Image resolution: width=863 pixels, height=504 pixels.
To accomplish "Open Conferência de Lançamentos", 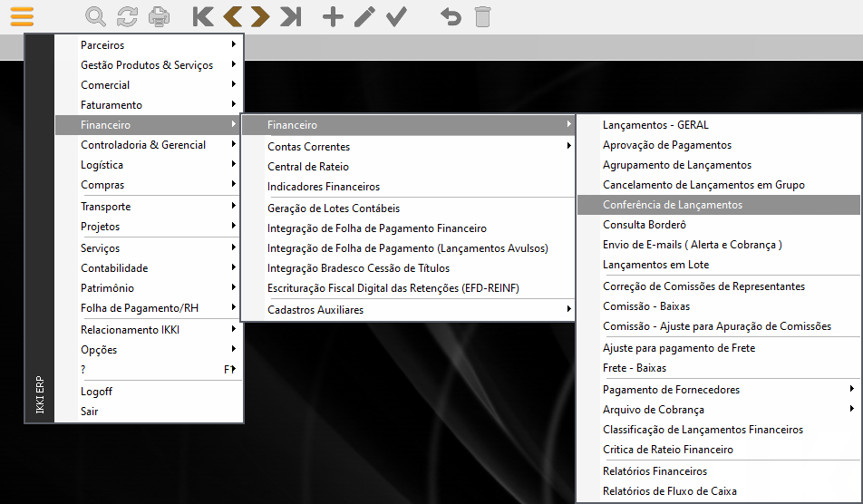I will (719, 205).
